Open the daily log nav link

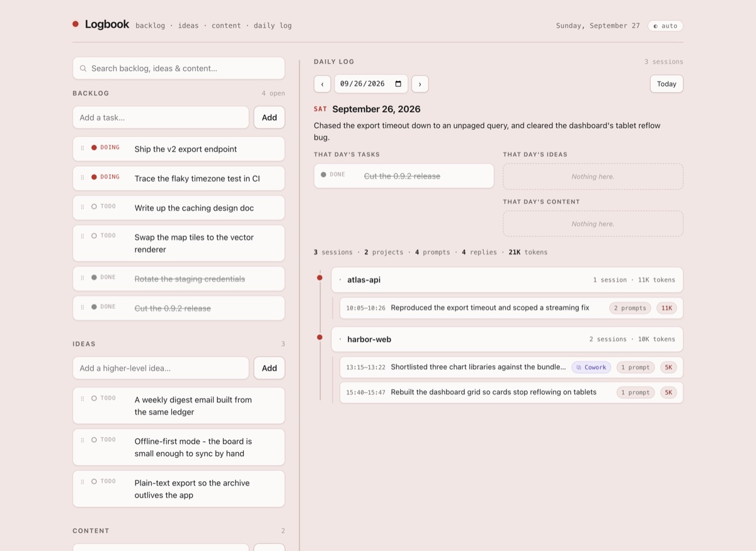(273, 26)
